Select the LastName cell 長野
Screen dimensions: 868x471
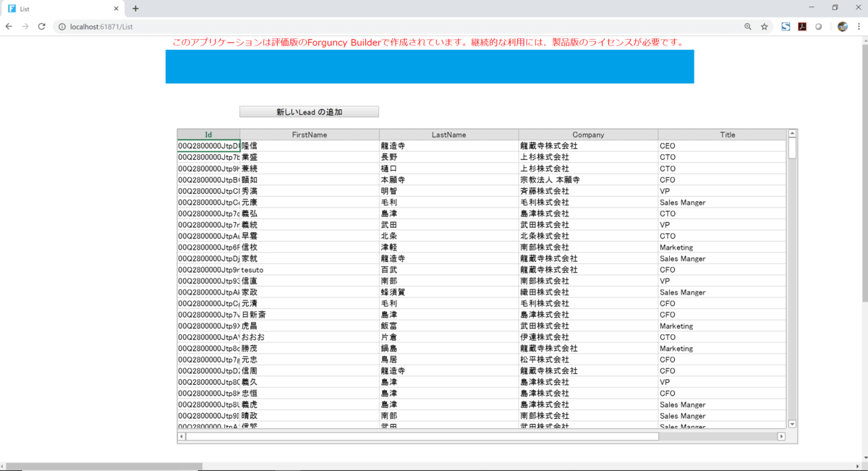[448, 157]
